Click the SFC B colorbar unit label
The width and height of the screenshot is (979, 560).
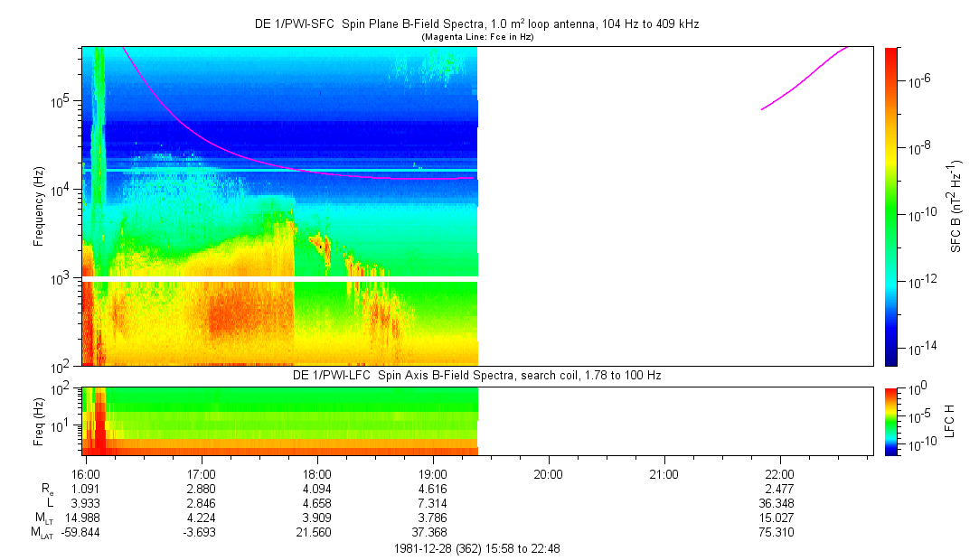click(955, 206)
